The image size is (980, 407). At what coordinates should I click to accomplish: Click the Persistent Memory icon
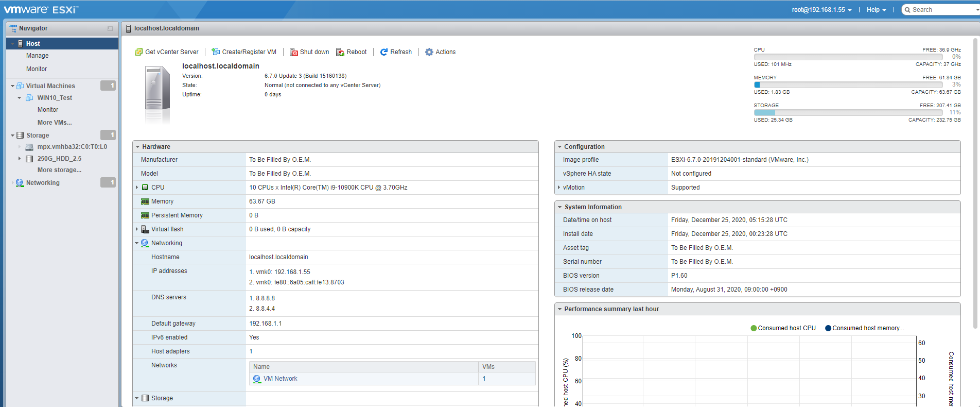coord(145,215)
